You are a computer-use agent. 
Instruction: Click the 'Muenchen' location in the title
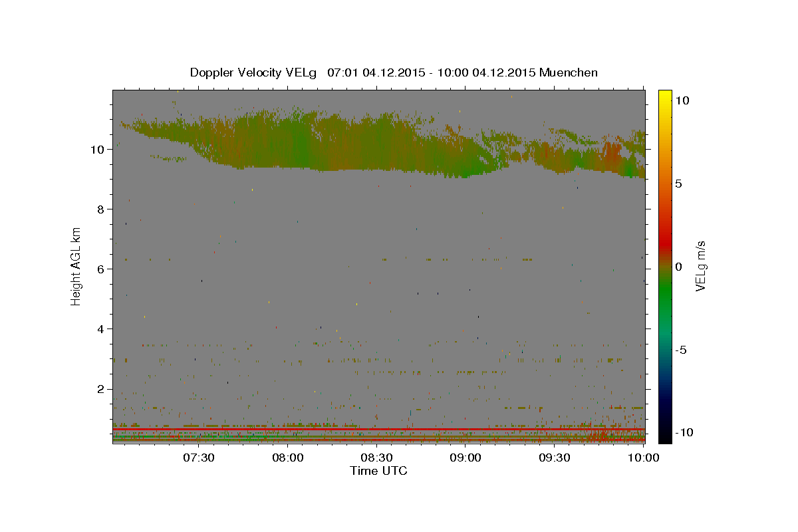(x=569, y=72)
